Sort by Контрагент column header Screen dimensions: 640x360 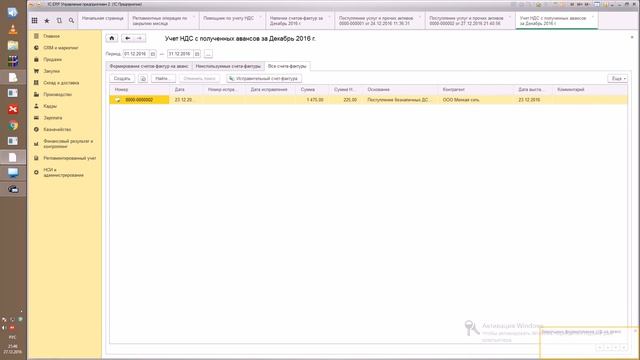tap(476, 89)
